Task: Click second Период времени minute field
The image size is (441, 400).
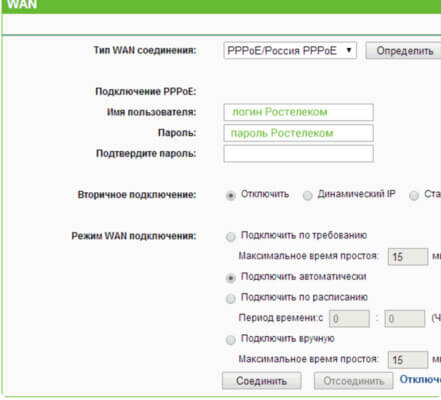Action: coord(405,319)
